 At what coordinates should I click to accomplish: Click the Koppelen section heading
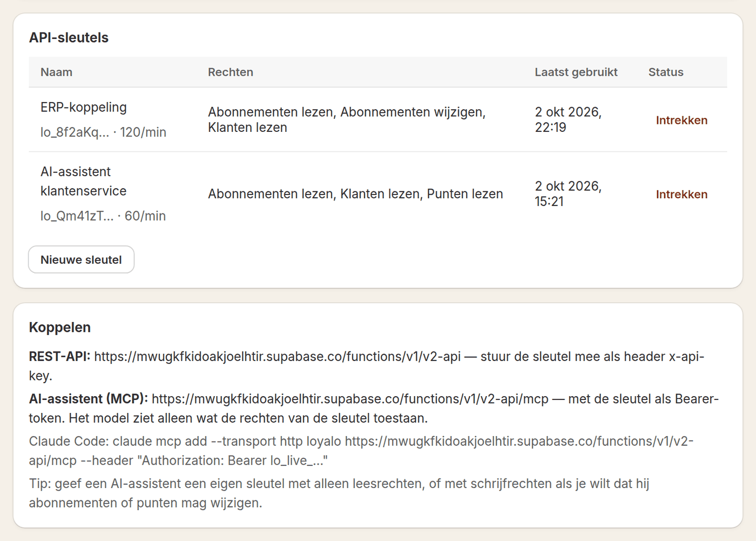[x=60, y=327]
